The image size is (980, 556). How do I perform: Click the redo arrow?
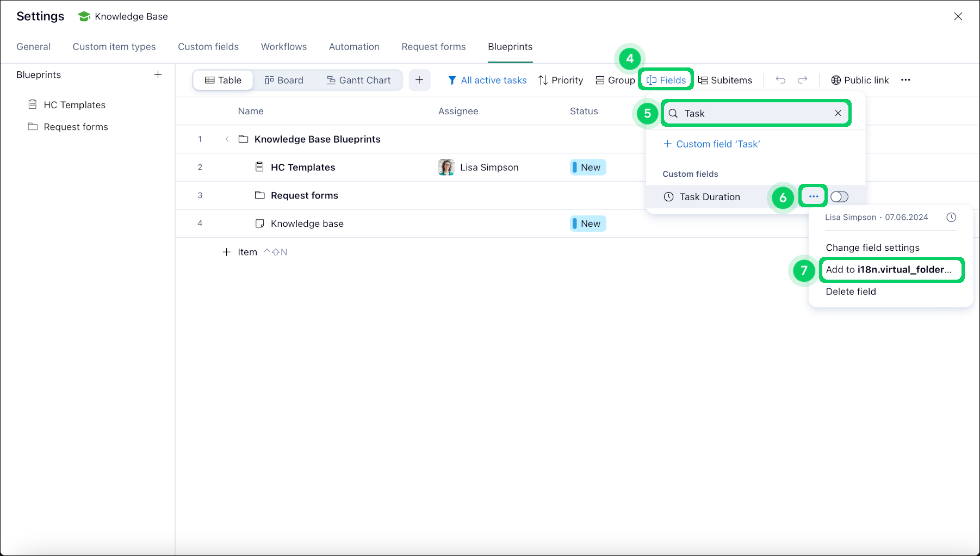tap(802, 80)
